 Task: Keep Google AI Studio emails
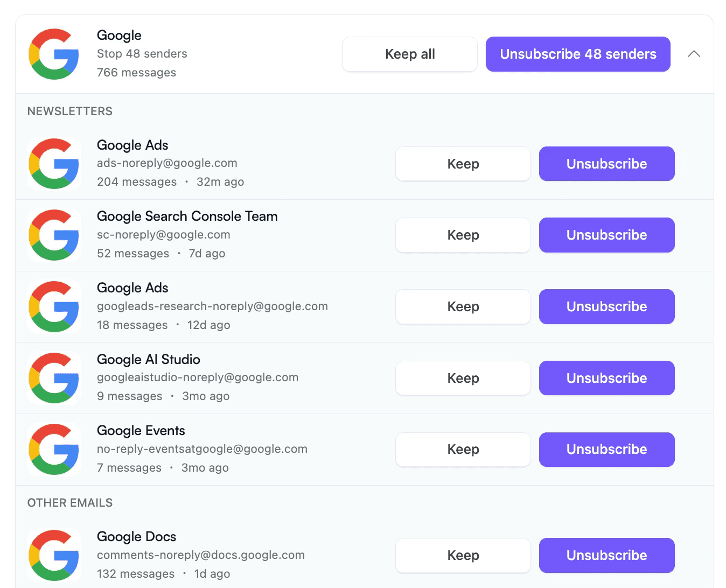[x=463, y=378]
